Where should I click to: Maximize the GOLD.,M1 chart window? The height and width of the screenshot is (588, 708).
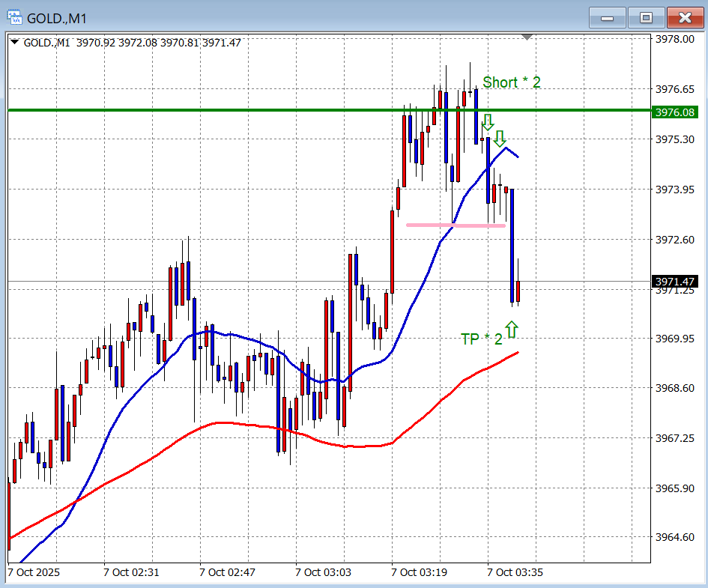pos(646,17)
